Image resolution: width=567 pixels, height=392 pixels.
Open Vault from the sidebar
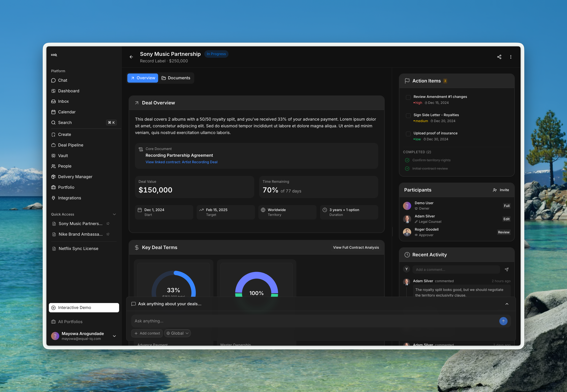[63, 156]
